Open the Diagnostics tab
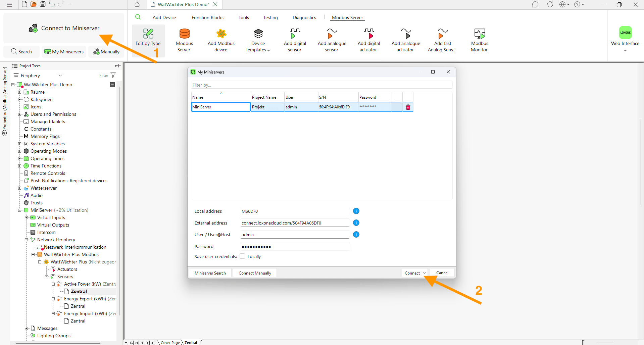Screen dimensions: 644x345 coord(304,17)
